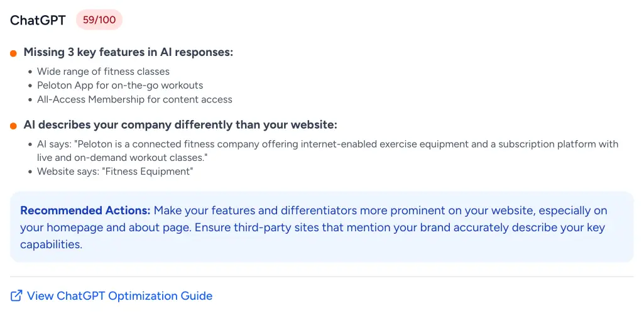Click the Peloton App for on-the-go workouts item
644x318 pixels.
tap(120, 85)
